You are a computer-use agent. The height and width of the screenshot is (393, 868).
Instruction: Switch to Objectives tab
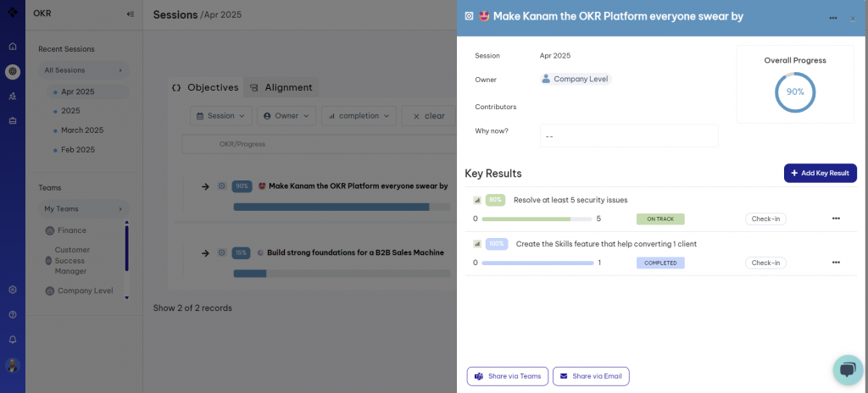pos(206,87)
